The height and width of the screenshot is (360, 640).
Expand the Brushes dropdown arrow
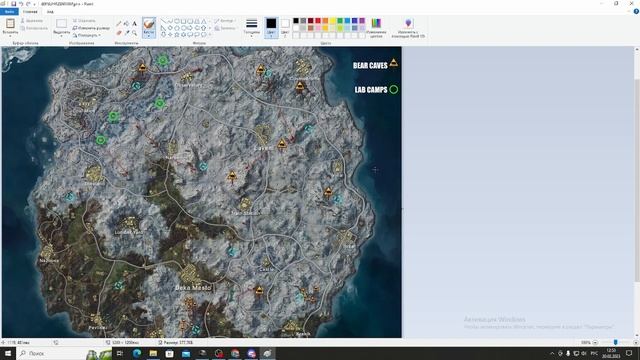[149, 35]
